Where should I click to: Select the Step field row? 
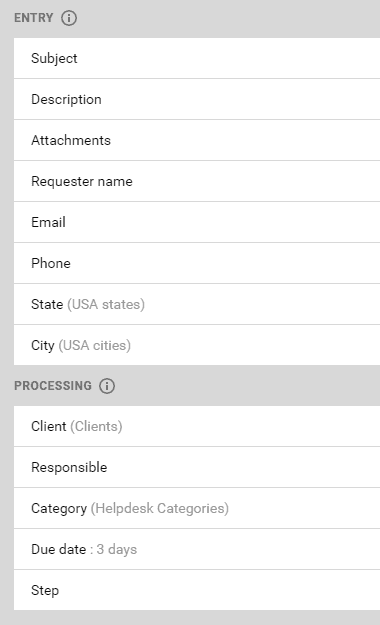point(197,590)
